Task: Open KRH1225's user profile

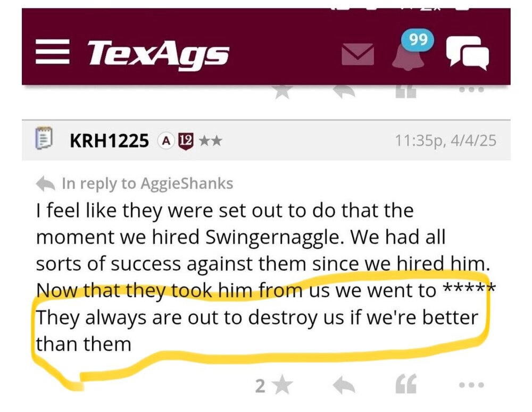Action: tap(109, 141)
